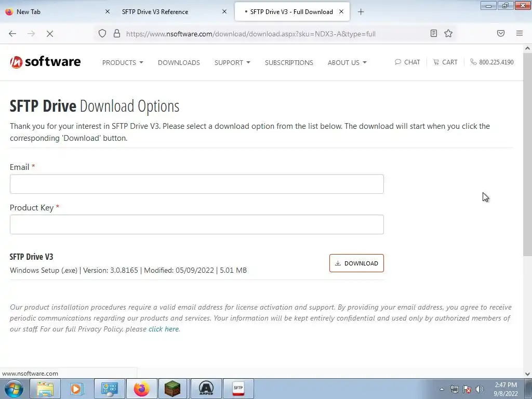Launch Windows Media Player from taskbar
The width and height of the screenshot is (532, 399).
(77, 389)
